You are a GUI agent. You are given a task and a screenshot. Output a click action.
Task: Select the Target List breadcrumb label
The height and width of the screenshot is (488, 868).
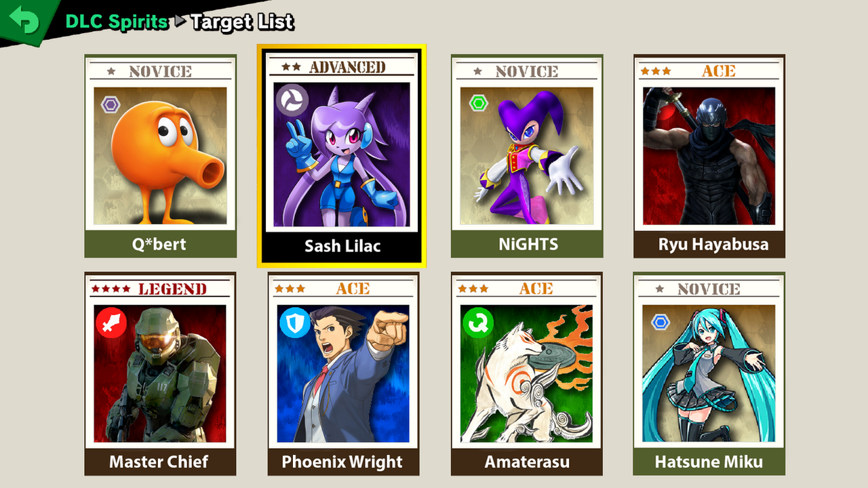click(x=242, y=22)
